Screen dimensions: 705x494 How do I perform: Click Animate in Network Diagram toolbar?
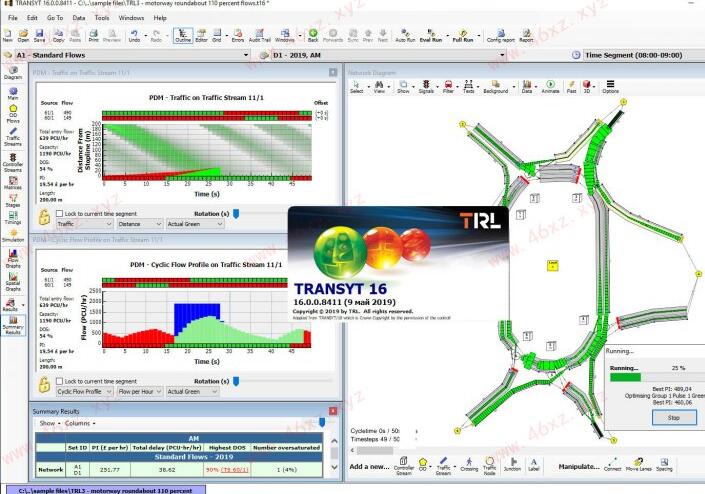pos(550,87)
